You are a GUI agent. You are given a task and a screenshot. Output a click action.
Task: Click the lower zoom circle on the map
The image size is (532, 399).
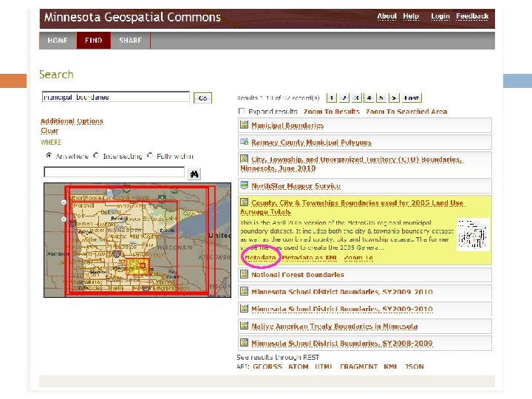tap(64, 219)
